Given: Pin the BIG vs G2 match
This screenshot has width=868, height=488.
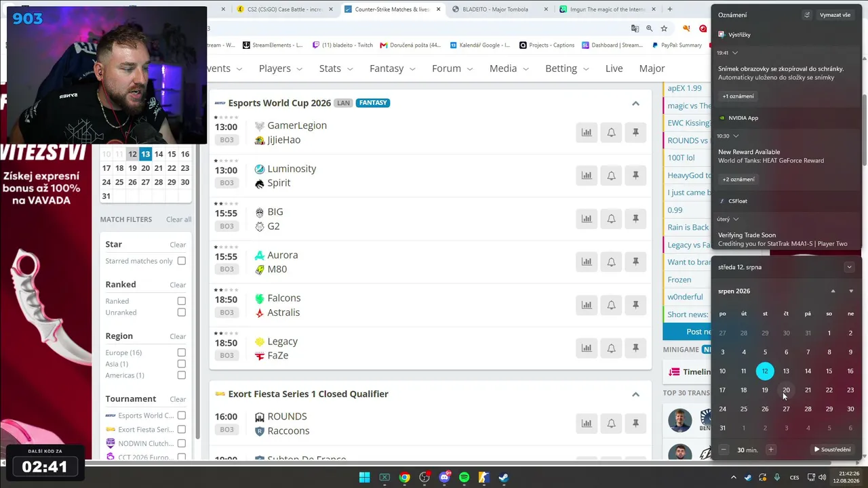Looking at the screenshot, I should click(635, 219).
